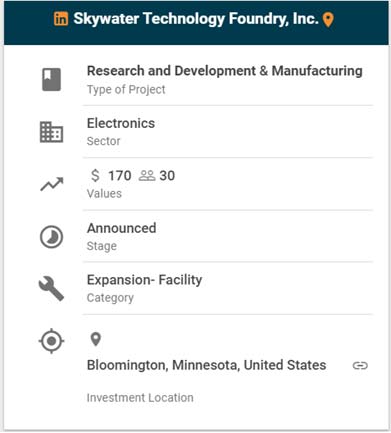Select Research and Development & Manufacturing text
Viewport: 391px width, 433px height.
(225, 71)
